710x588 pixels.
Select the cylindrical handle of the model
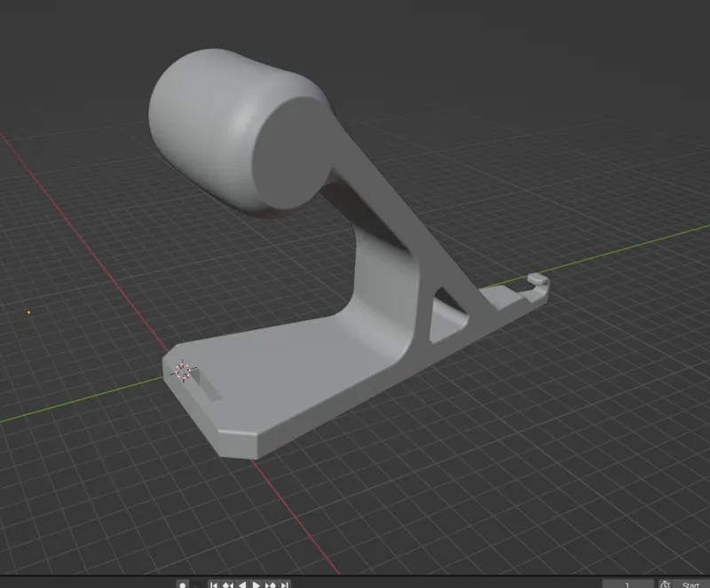coord(240,130)
